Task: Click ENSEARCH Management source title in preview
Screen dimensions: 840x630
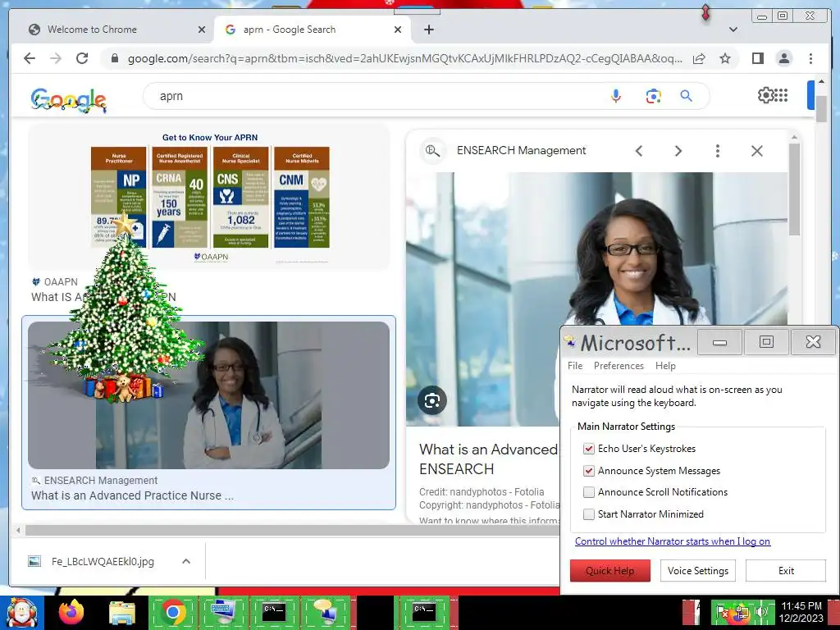Action: pos(521,151)
